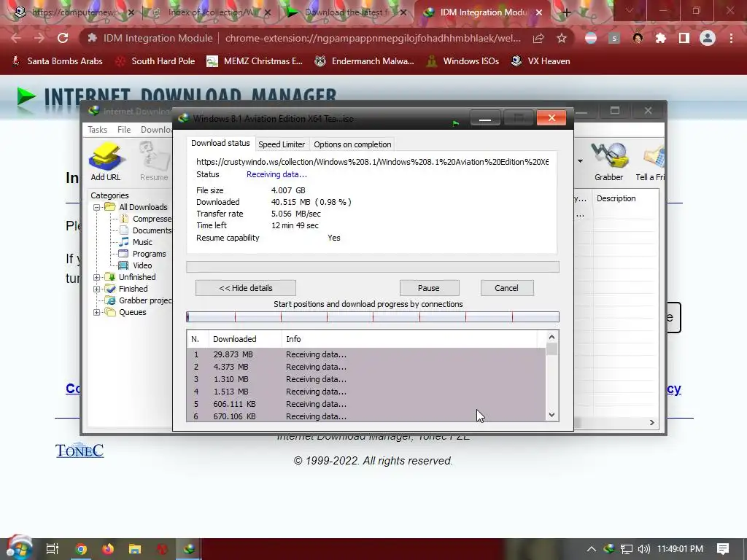The height and width of the screenshot is (560, 747).
Task: Click Add URL icon in IDM window
Action: [106, 161]
